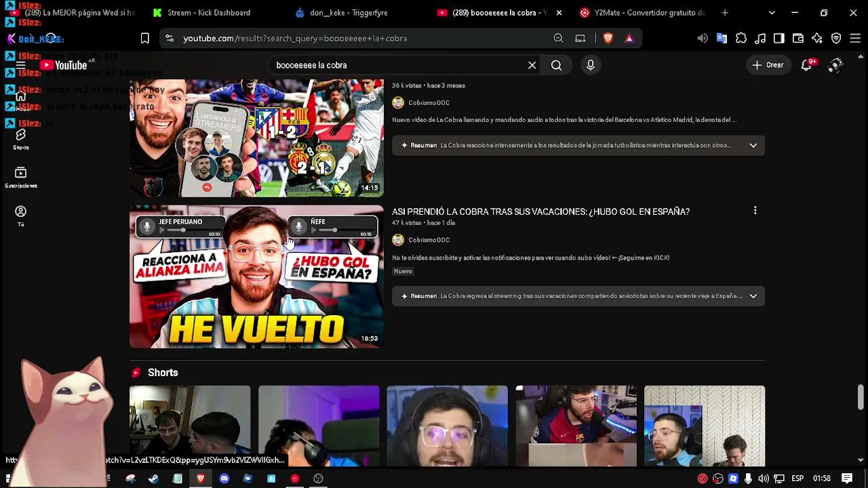Open Brave Rewards triangle icon
This screenshot has height=488, width=868.
coord(629,39)
